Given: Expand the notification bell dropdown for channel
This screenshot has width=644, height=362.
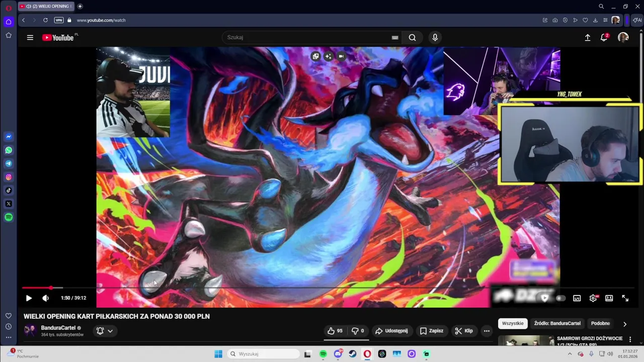Looking at the screenshot, I should click(x=105, y=331).
